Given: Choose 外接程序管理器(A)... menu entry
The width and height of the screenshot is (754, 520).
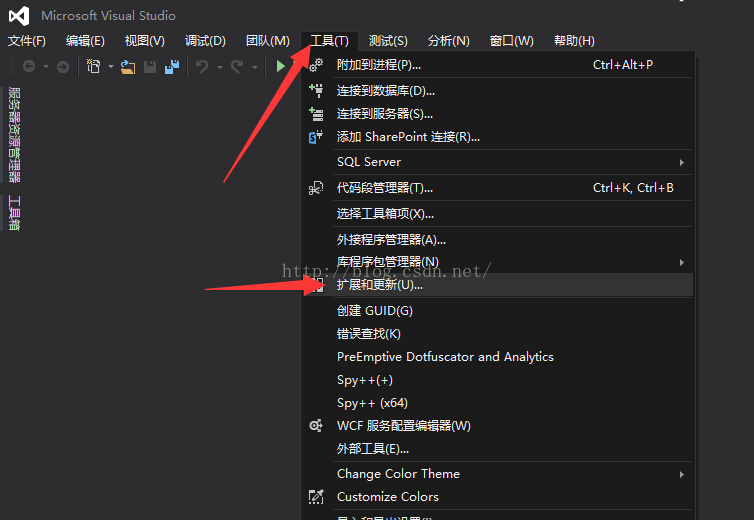Looking at the screenshot, I should click(498, 240).
